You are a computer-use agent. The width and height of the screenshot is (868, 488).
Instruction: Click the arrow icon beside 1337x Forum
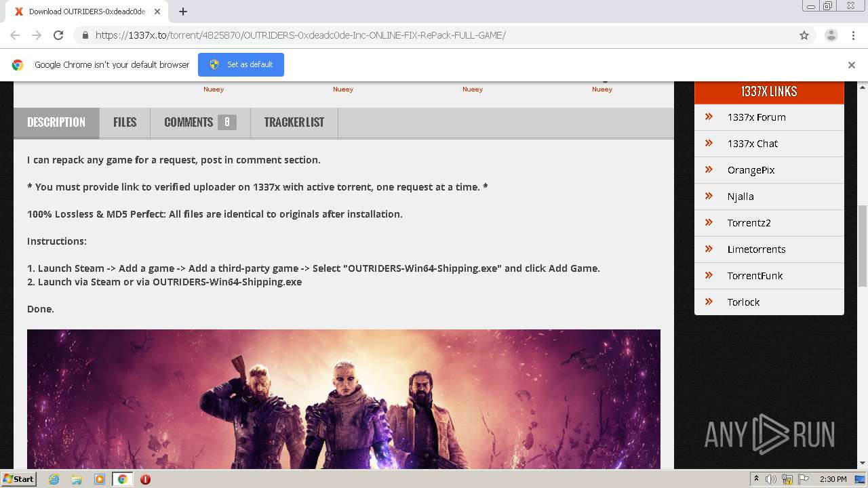point(709,117)
